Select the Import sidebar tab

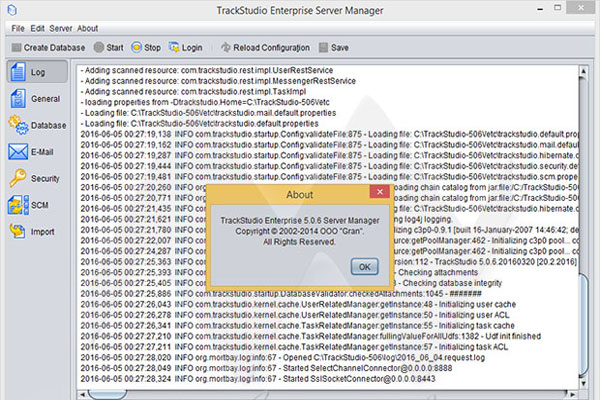pyautogui.click(x=29, y=232)
